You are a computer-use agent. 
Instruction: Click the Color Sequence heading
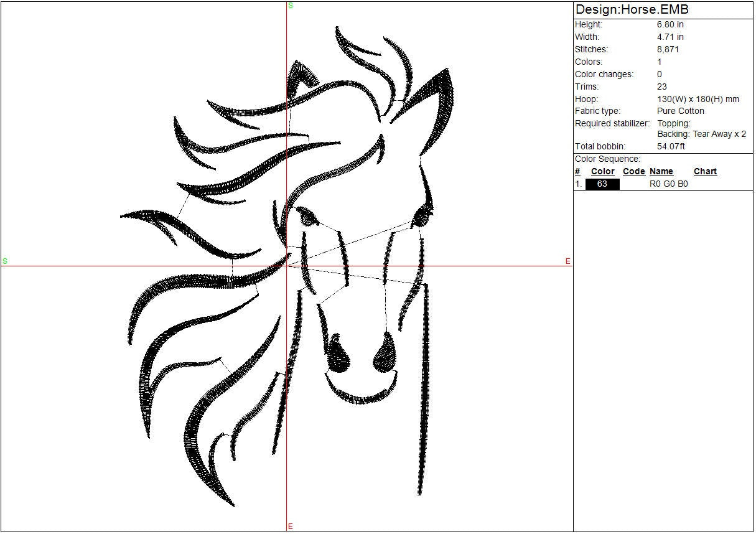pos(607,159)
